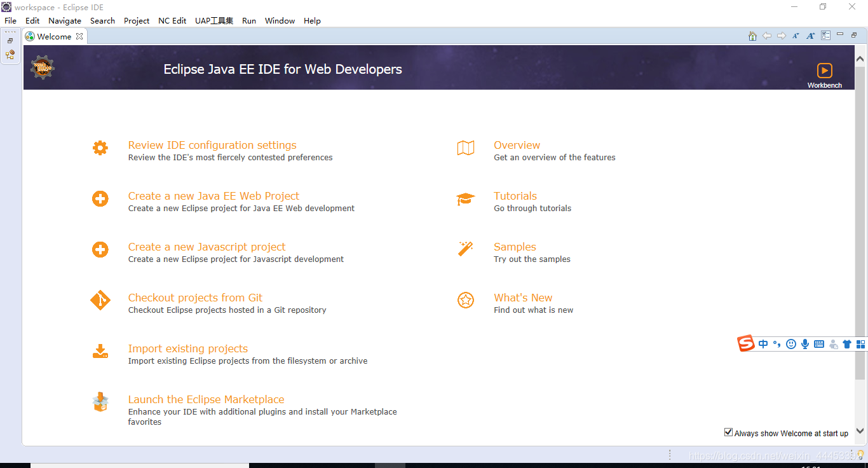Click the web tools gear logo
The image size is (868, 468).
click(43, 67)
